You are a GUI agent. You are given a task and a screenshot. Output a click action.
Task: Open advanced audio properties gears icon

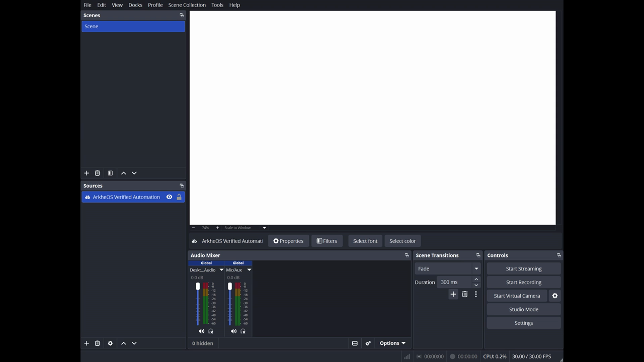click(x=368, y=343)
